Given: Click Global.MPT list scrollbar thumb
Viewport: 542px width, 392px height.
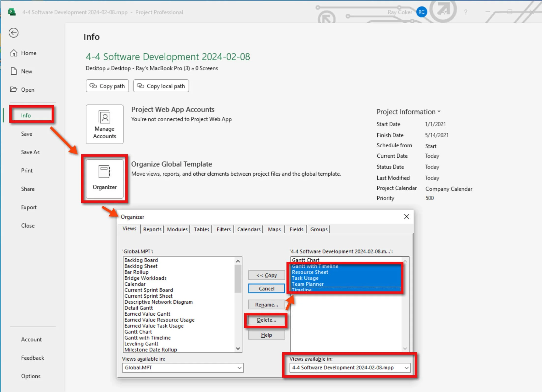Looking at the screenshot, I should coord(238,279).
